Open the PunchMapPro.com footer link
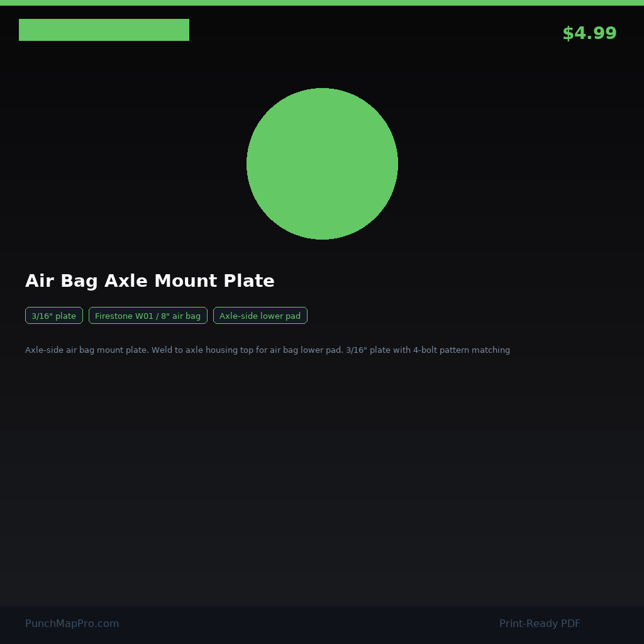 (72, 623)
